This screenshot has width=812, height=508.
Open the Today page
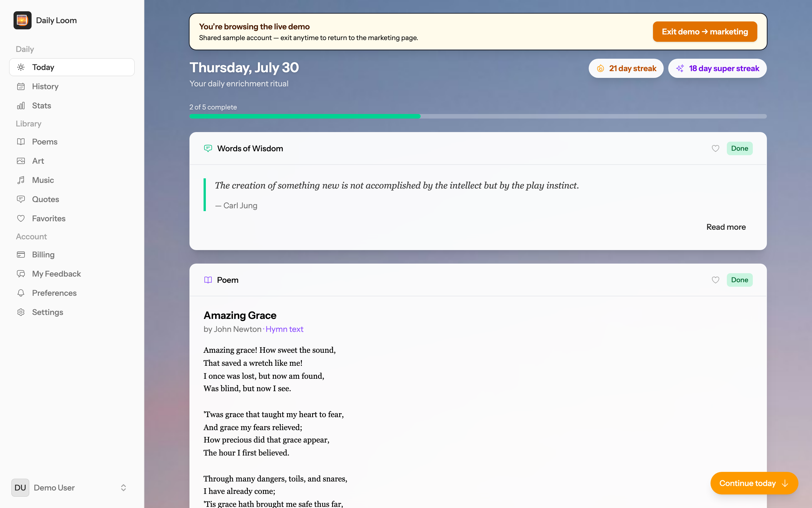click(72, 67)
